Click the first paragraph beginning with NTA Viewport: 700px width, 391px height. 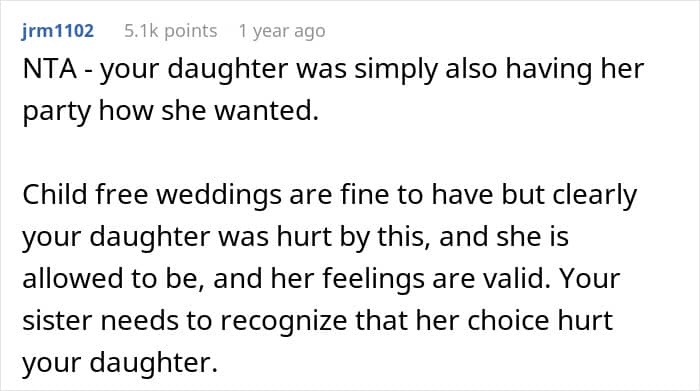(333, 90)
